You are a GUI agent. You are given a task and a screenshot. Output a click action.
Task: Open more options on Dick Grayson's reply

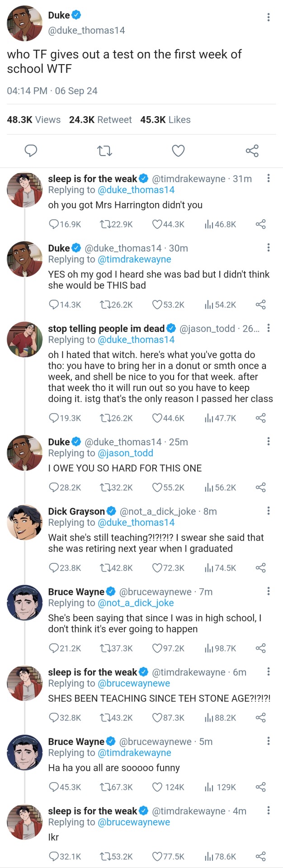coord(269,511)
